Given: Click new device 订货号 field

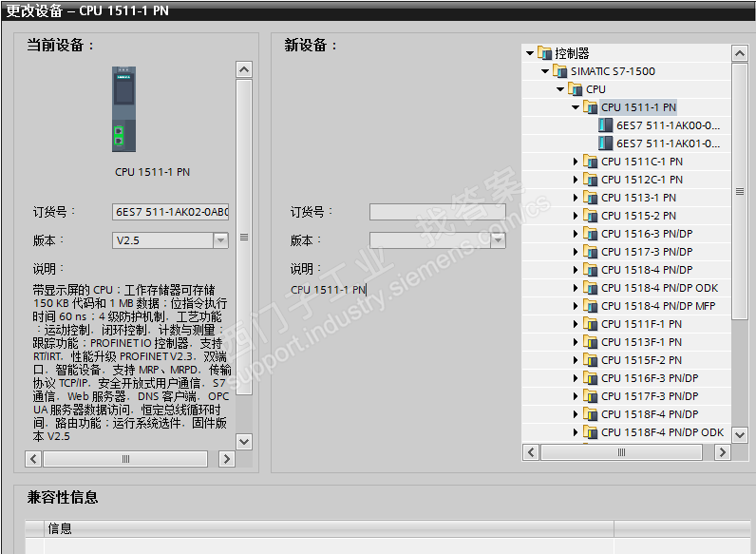Looking at the screenshot, I should click(437, 212).
